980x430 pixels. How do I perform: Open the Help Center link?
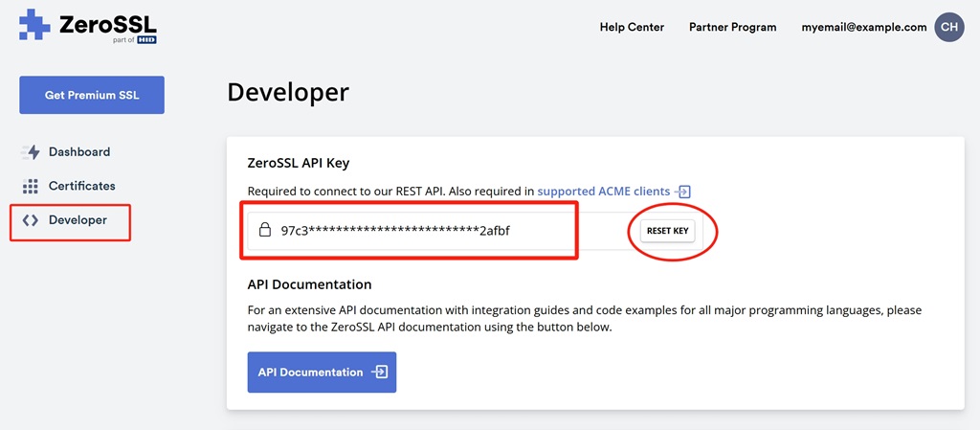(x=632, y=27)
